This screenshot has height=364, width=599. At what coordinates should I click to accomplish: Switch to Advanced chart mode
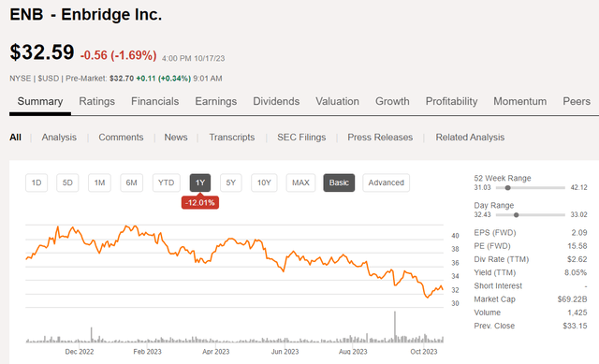click(x=387, y=182)
